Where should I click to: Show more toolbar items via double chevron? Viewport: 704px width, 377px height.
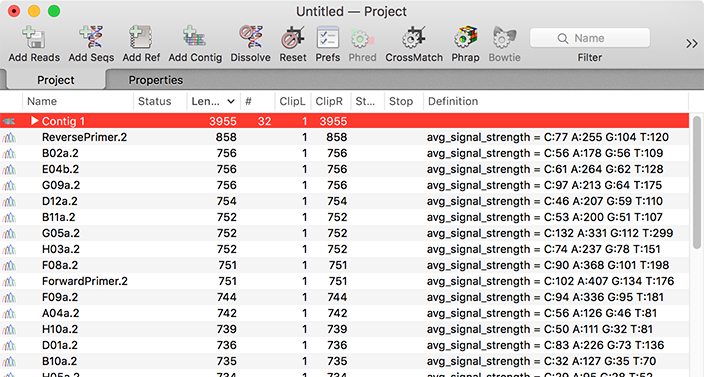pos(691,44)
